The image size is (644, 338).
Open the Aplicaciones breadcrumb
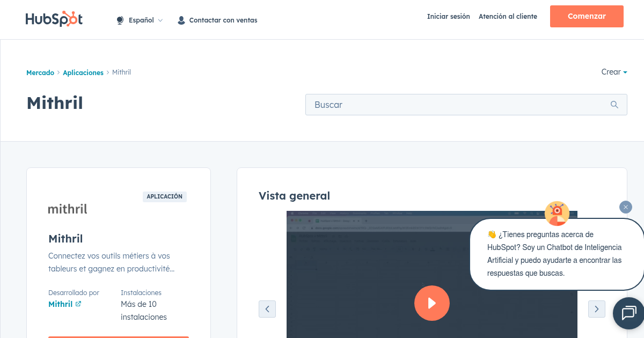pyautogui.click(x=83, y=72)
